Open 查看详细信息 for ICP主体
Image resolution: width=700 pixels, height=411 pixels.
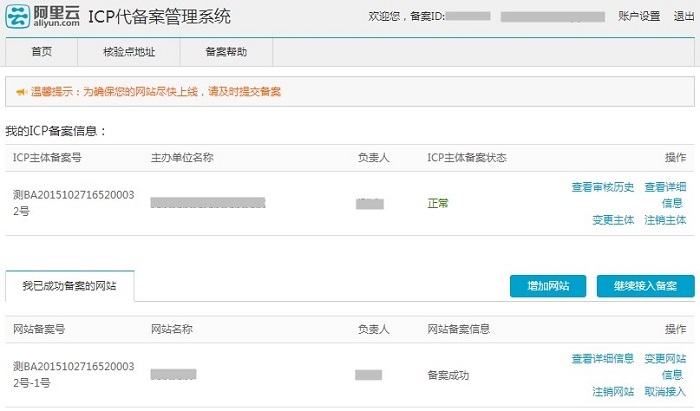(x=665, y=194)
